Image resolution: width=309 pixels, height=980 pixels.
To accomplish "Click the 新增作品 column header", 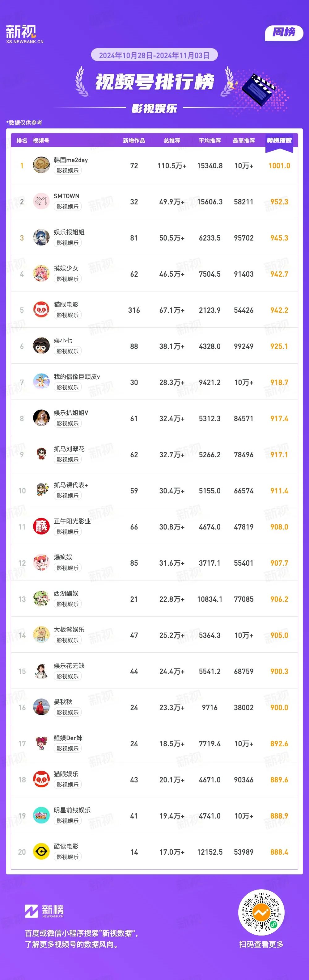I will (x=134, y=141).
